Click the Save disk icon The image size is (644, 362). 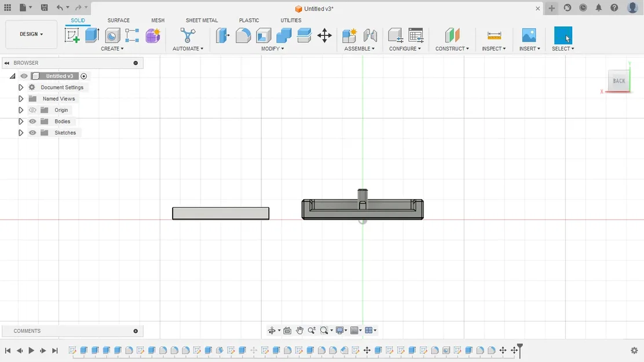45,8
